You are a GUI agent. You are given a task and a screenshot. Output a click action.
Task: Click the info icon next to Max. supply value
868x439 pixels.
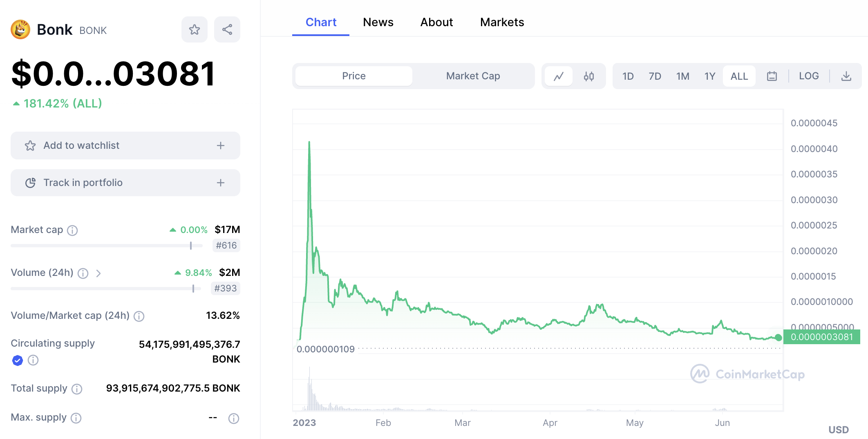234,418
